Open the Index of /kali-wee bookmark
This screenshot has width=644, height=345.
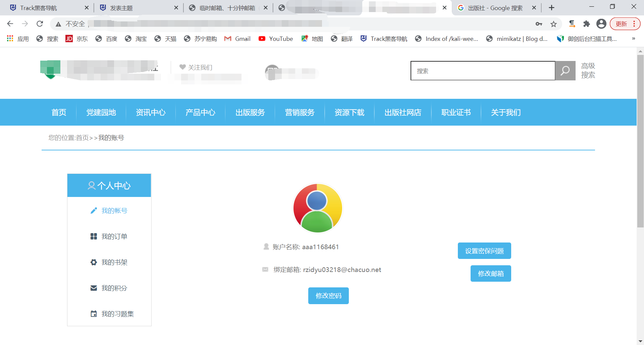click(x=446, y=39)
